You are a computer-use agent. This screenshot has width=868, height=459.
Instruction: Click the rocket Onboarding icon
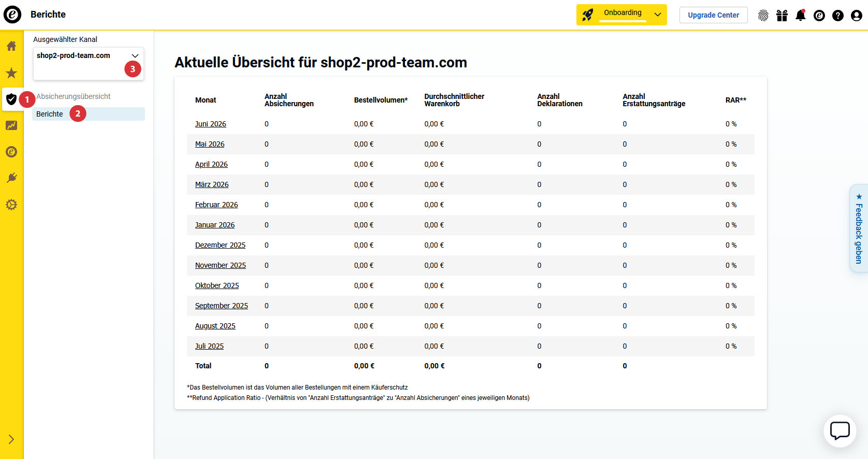[587, 15]
